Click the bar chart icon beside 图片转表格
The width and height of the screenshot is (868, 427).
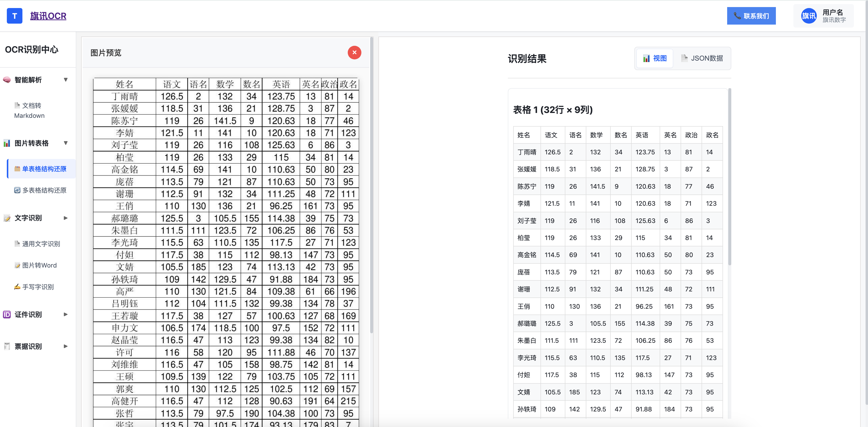coord(7,143)
